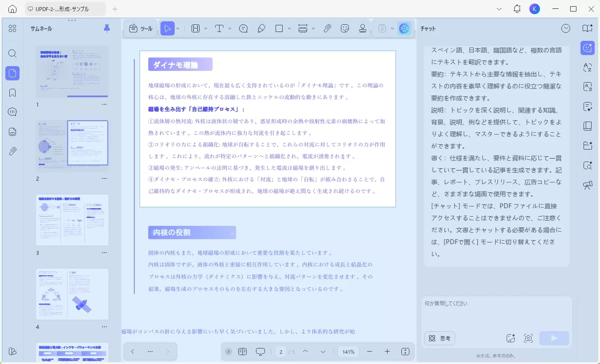Add a sticker using the sticker tool

click(x=345, y=28)
